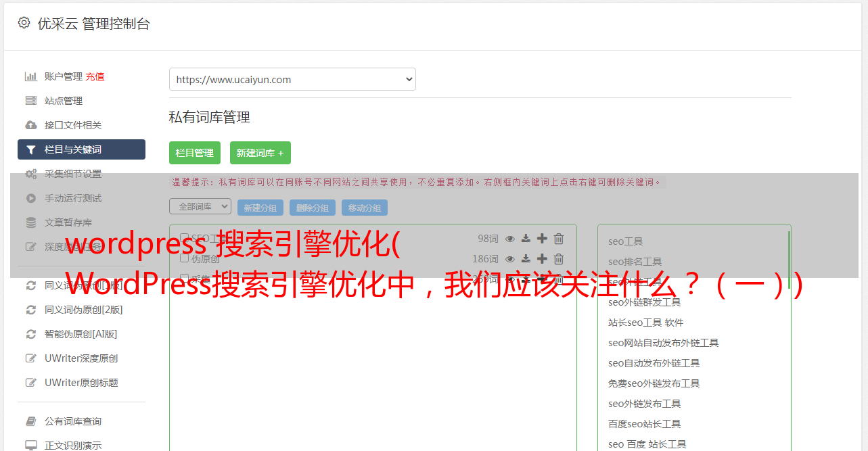Select keyword "seo工具" in the right list
This screenshot has height=451, width=868.
click(625, 241)
